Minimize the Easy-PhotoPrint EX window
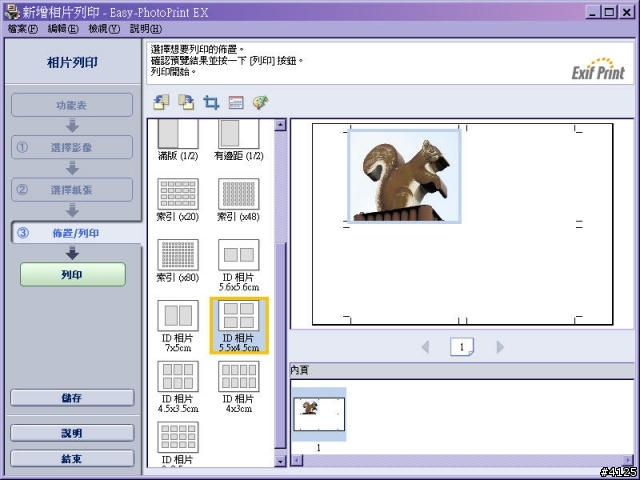The width and height of the screenshot is (640, 480). pos(593,12)
